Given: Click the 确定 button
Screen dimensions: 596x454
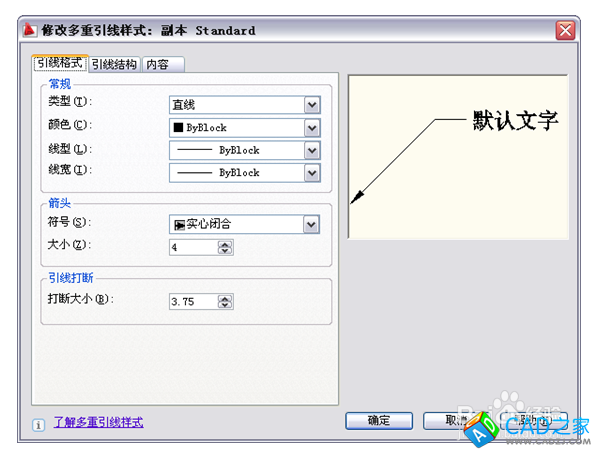Looking at the screenshot, I should pyautogui.click(x=379, y=421).
